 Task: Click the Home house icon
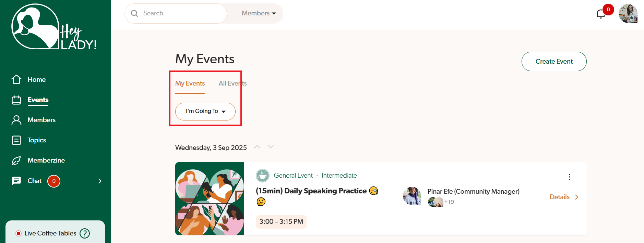tap(16, 79)
